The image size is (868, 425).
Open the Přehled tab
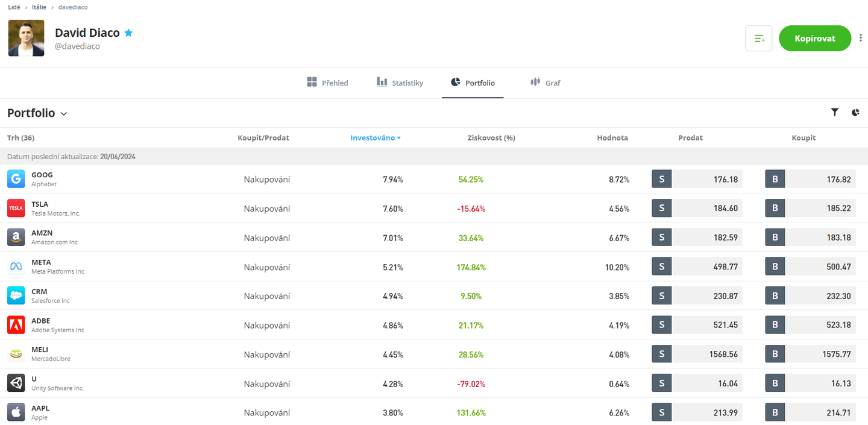(327, 83)
